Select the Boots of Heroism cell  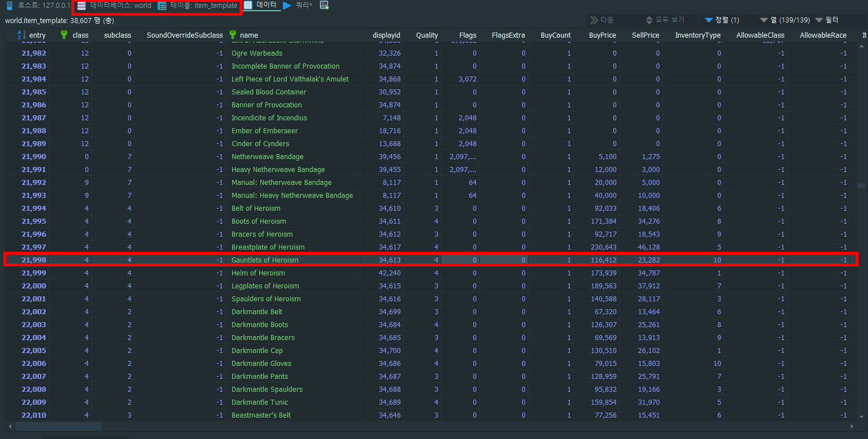pyautogui.click(x=259, y=221)
